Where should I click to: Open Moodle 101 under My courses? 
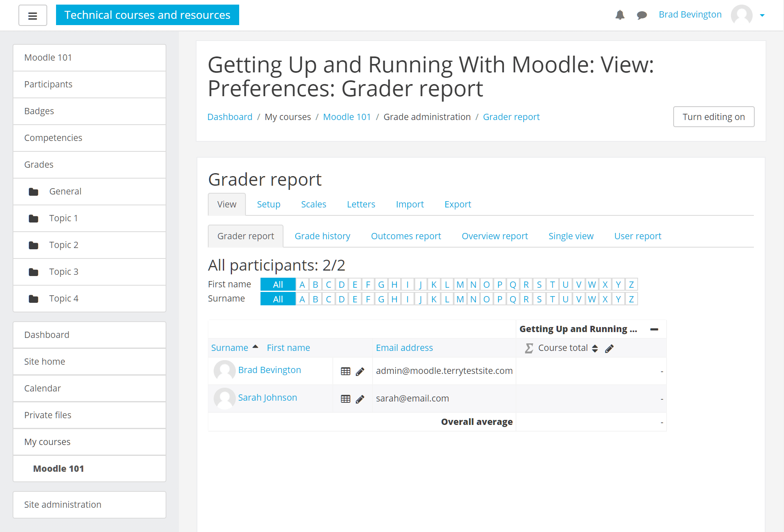pyautogui.click(x=89, y=469)
